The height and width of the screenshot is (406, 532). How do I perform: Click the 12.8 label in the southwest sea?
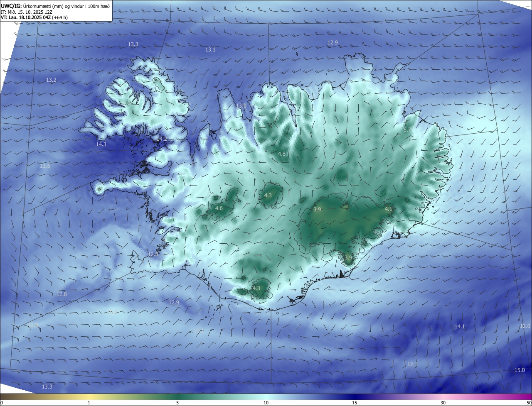point(62,294)
